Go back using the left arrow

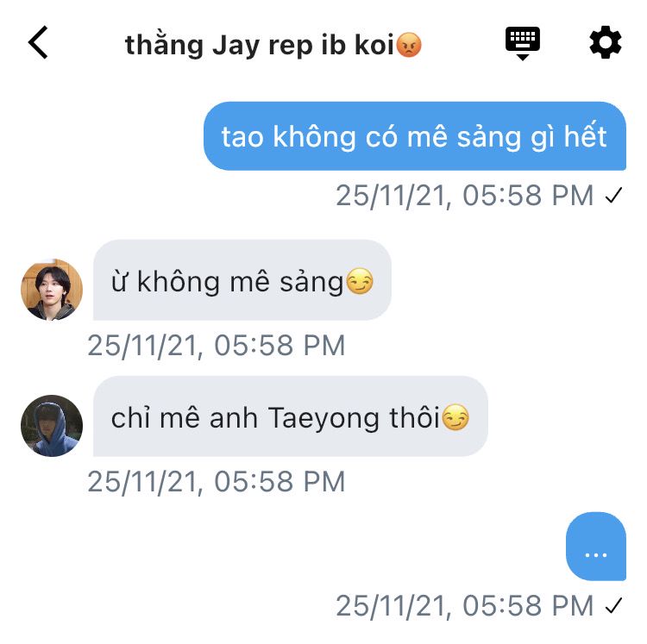click(x=38, y=42)
